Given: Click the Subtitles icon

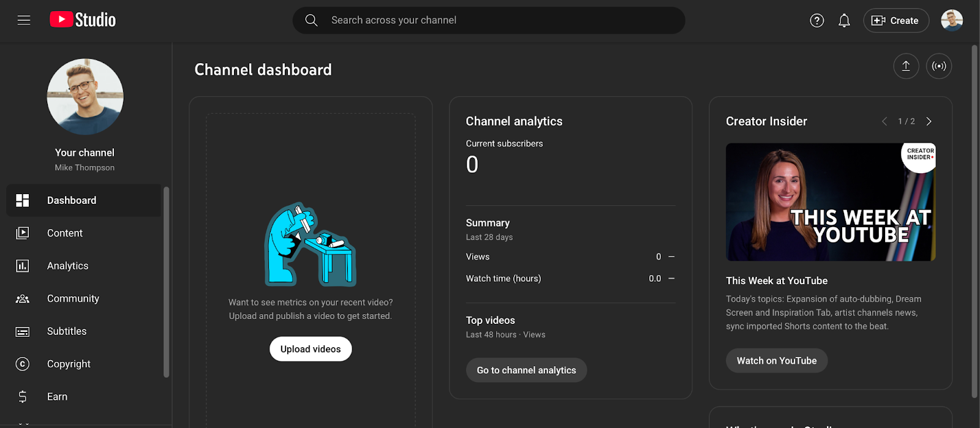Looking at the screenshot, I should (23, 331).
